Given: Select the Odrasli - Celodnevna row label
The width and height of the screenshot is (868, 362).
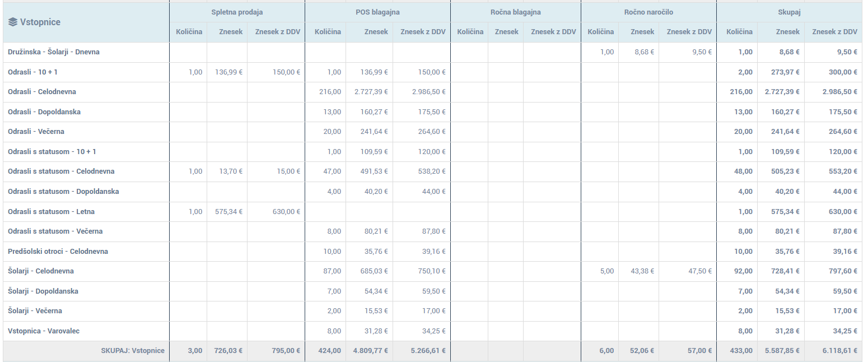Looking at the screenshot, I should tap(42, 92).
